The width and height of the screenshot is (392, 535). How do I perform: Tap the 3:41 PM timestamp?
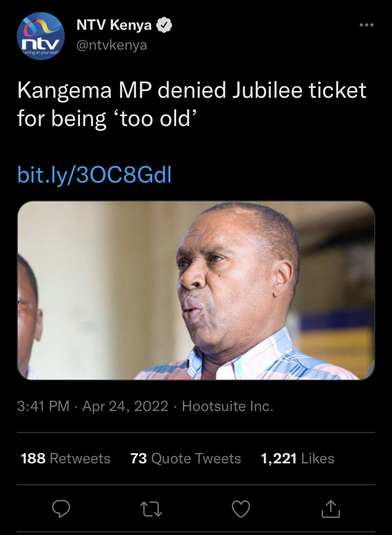click(x=43, y=406)
